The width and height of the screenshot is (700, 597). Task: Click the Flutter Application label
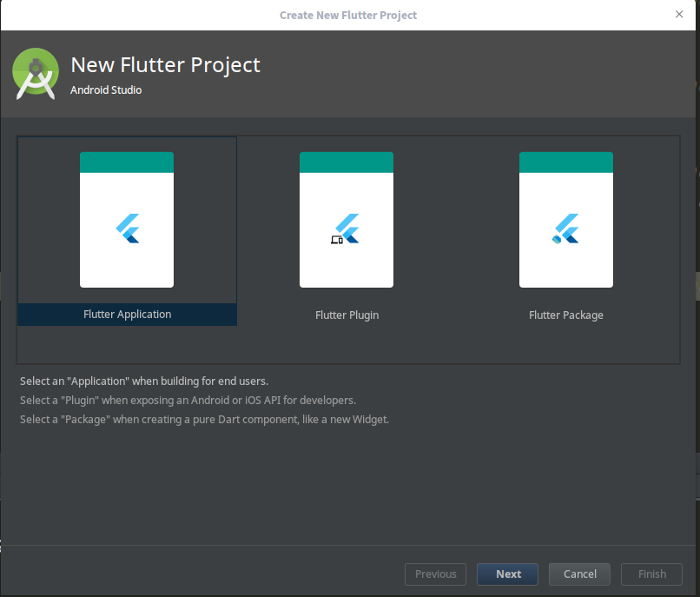click(127, 314)
